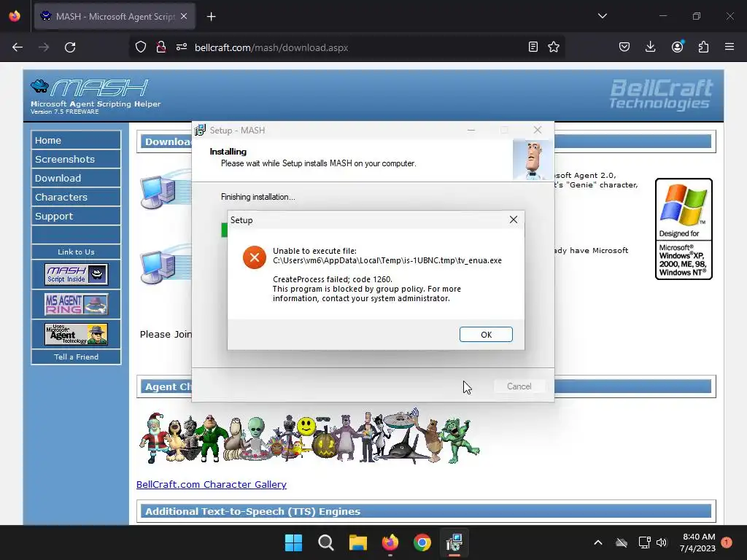
Task: Open the Firefox account icon
Action: coord(678,47)
